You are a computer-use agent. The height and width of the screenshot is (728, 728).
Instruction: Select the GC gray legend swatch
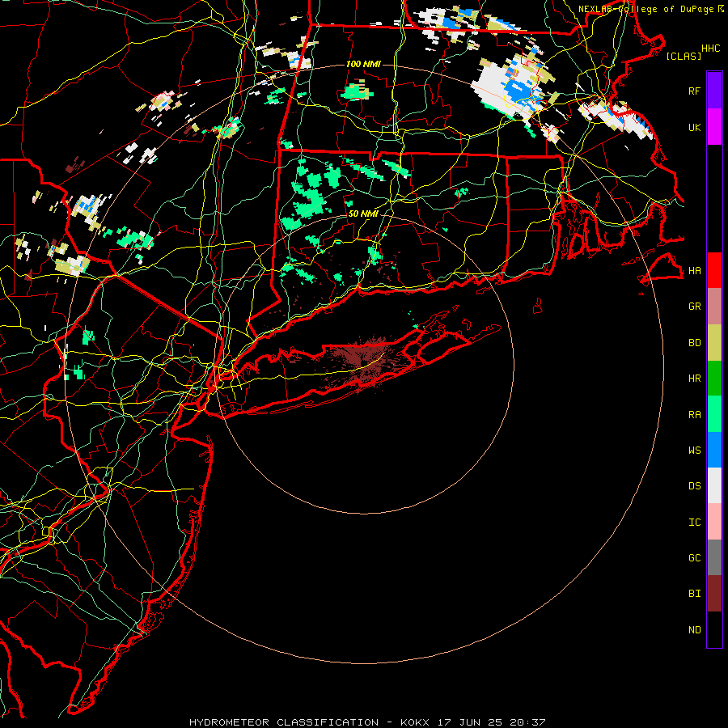[714, 557]
